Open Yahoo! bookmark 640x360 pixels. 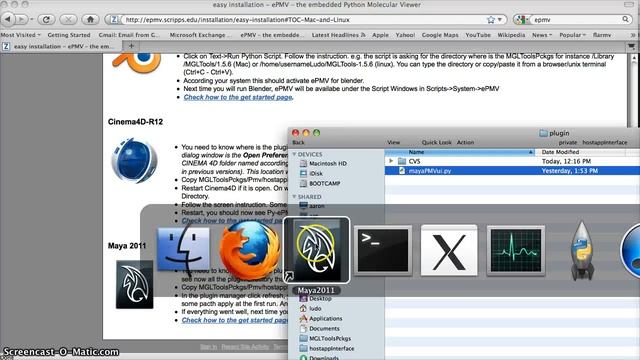[x=405, y=35]
